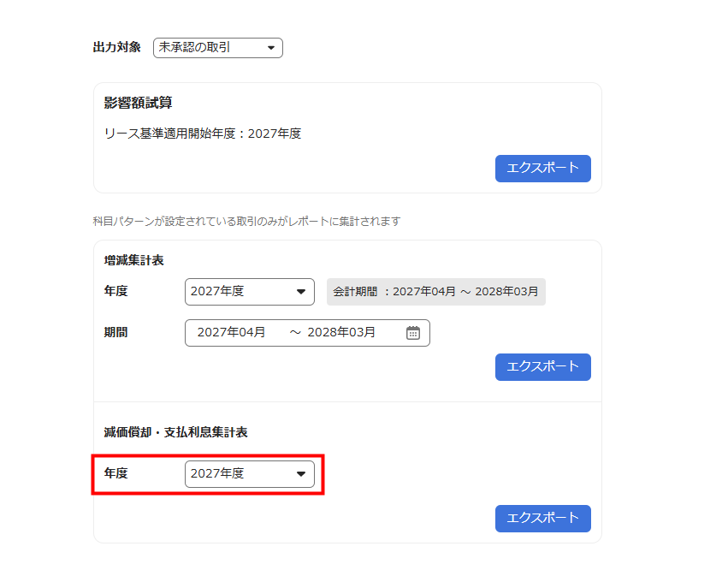Image resolution: width=728 pixels, height=582 pixels.
Task: Click the リース基準適用開始年度 text line
Action: 202,134
